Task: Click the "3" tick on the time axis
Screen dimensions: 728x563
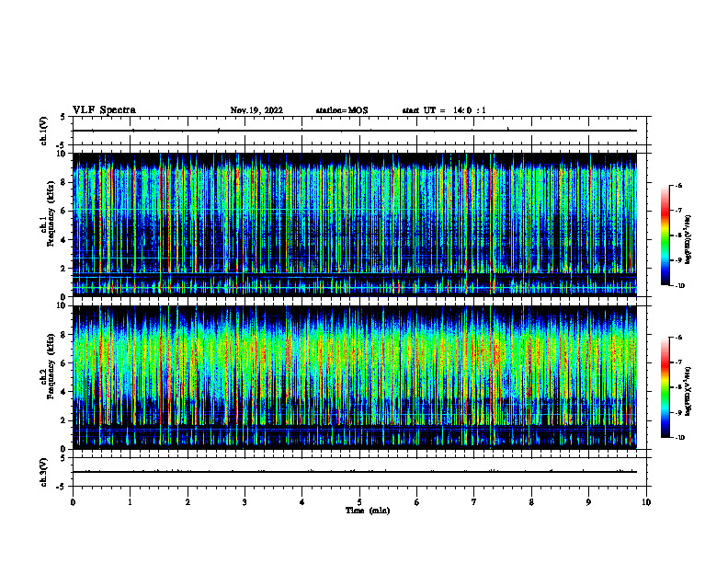Action: point(245,502)
